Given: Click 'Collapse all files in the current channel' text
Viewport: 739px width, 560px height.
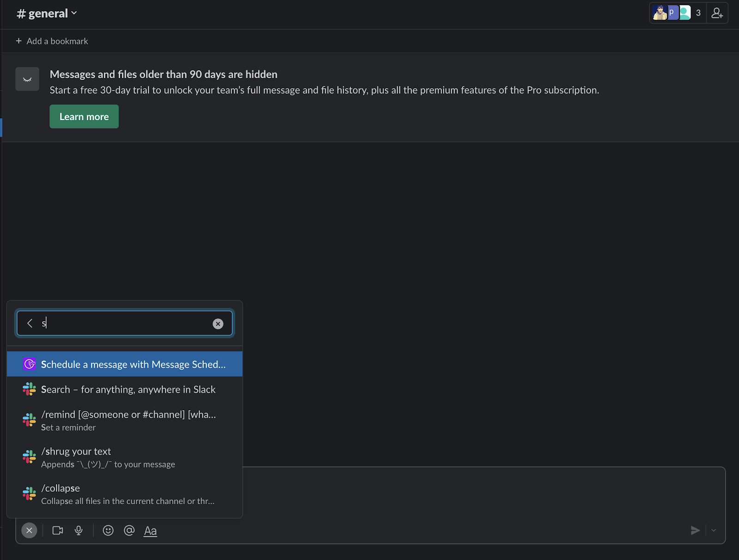Looking at the screenshot, I should (x=128, y=501).
